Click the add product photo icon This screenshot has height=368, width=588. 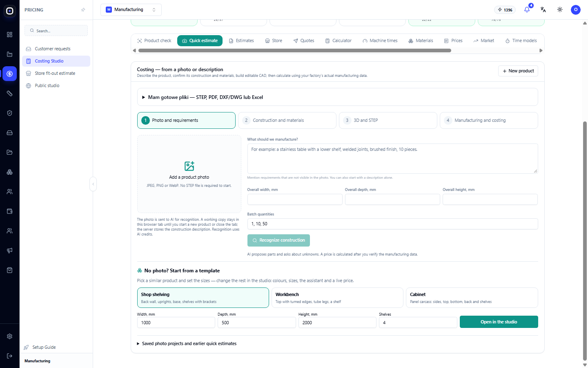(x=189, y=166)
